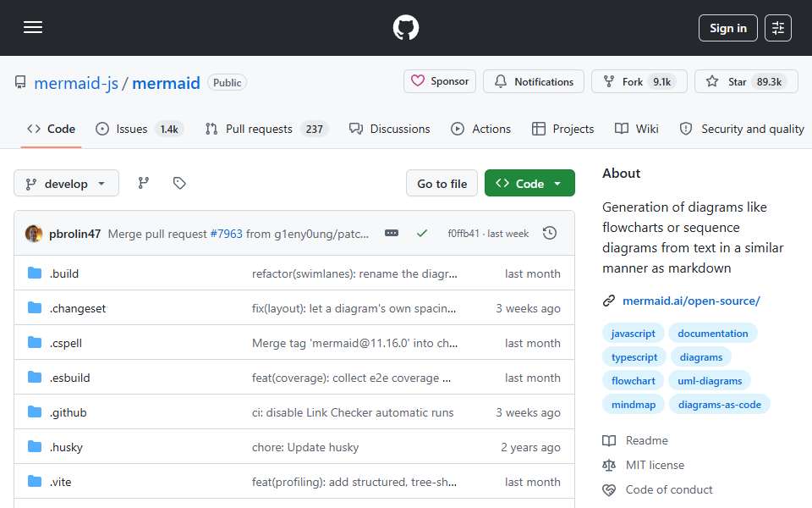Open the Discussions tab
The image size is (812, 508).
click(x=389, y=129)
